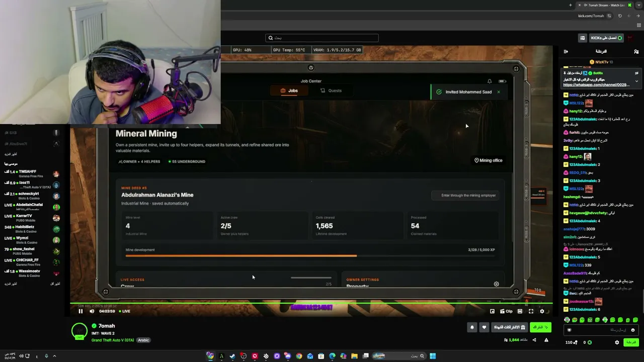
Task: Open Wassimostv channel in sidebar
Action: (31, 273)
